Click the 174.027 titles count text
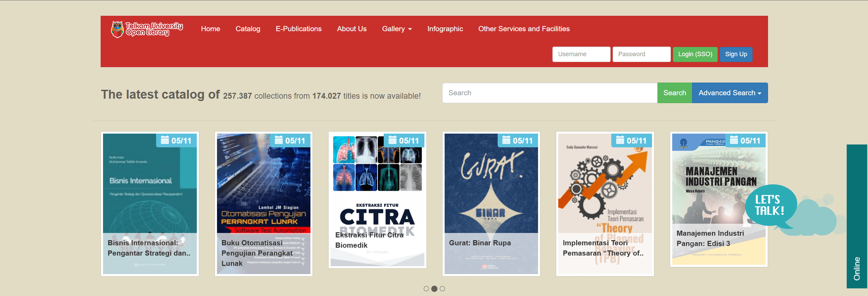 327,96
